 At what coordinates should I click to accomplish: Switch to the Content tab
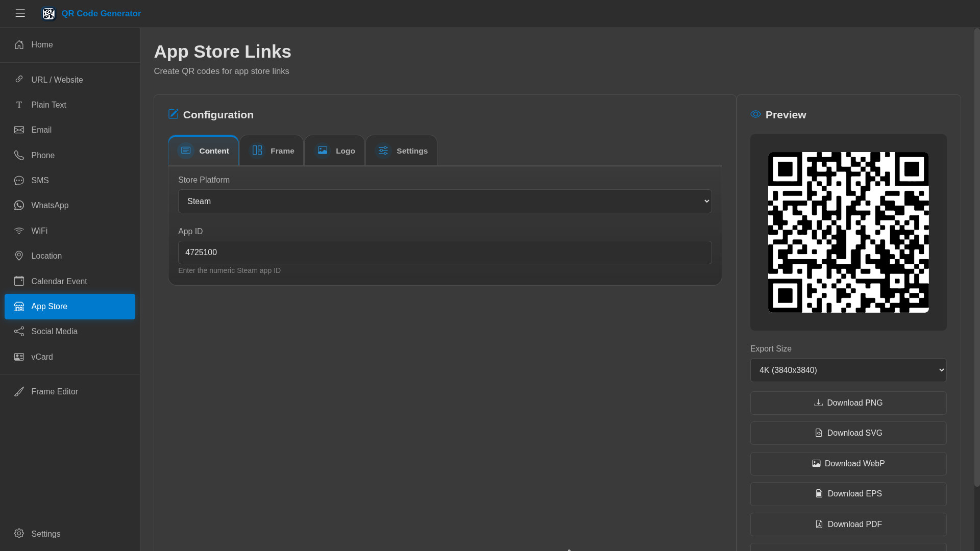pos(204,151)
